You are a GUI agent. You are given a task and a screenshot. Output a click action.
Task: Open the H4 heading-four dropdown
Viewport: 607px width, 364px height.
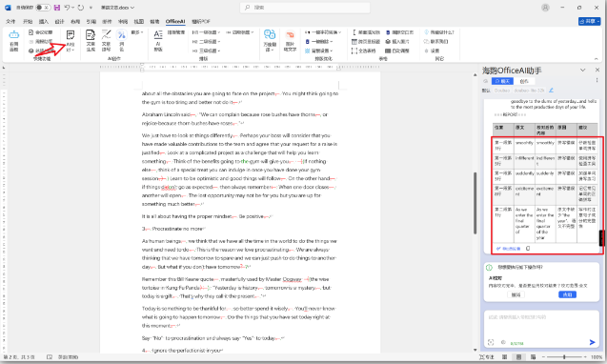tap(239, 32)
